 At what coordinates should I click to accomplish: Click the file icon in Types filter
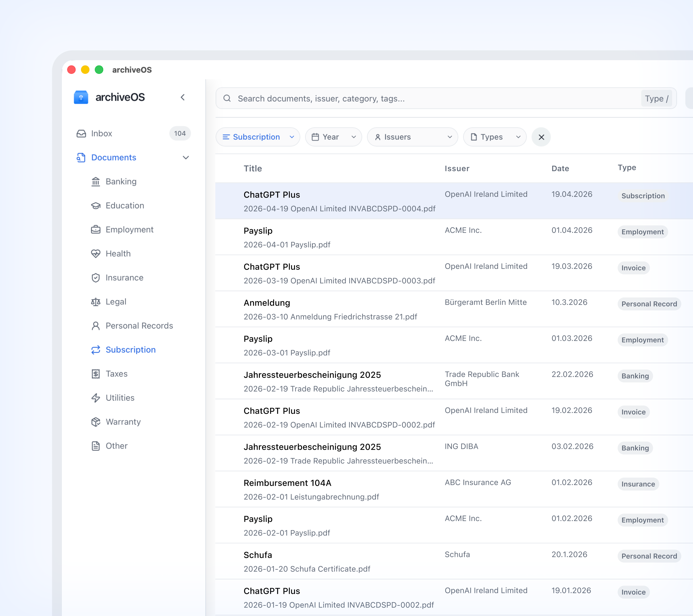(474, 137)
